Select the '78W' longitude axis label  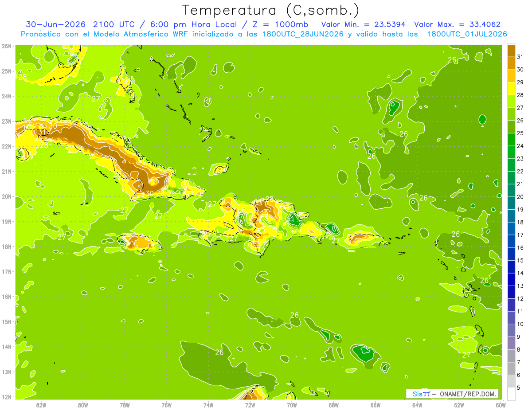125,405
